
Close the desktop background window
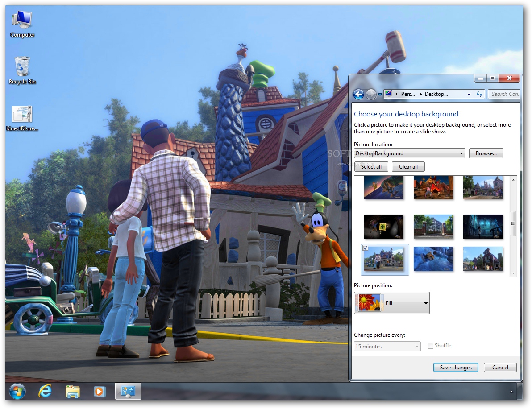tap(509, 78)
